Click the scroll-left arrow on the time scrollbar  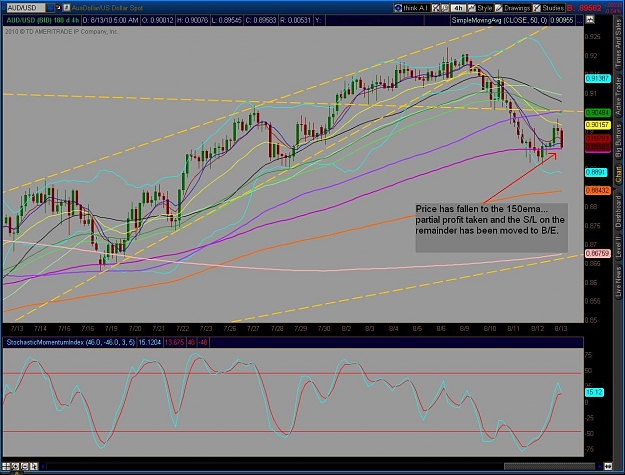click(x=43, y=466)
